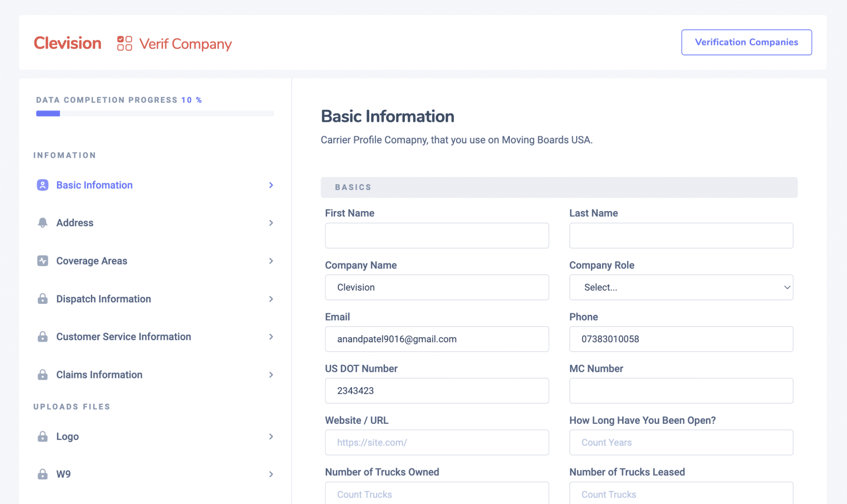The width and height of the screenshot is (847, 504).
Task: Focus the MC Number field
Action: pos(681,391)
